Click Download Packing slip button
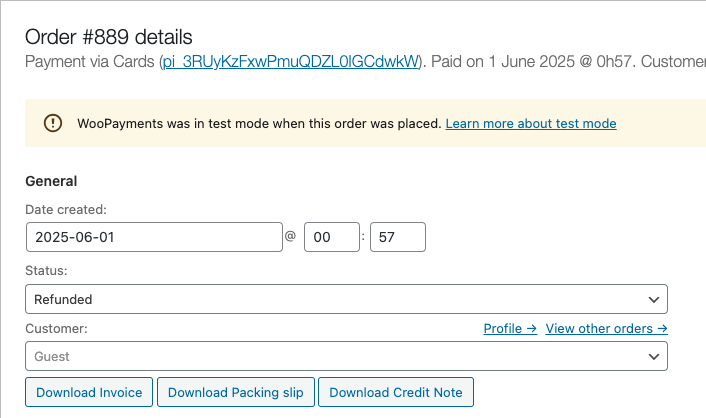This screenshot has width=706, height=418. pyautogui.click(x=236, y=392)
